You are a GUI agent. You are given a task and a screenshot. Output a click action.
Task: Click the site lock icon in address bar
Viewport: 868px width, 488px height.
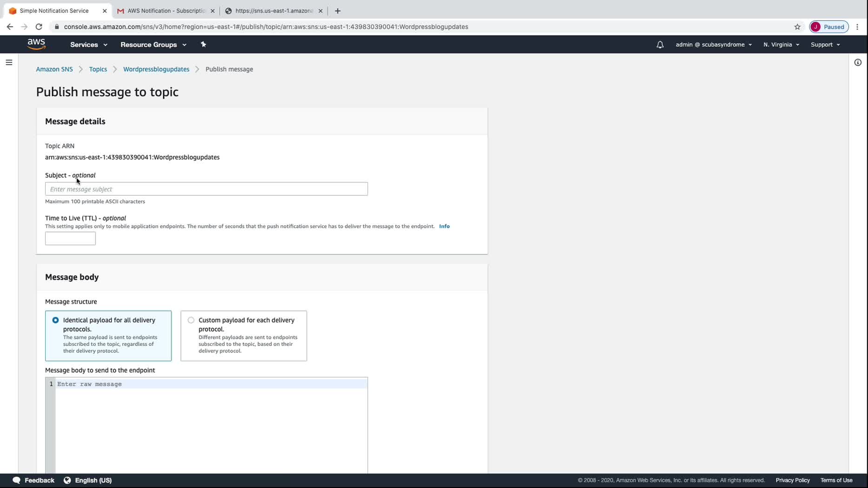click(x=57, y=27)
